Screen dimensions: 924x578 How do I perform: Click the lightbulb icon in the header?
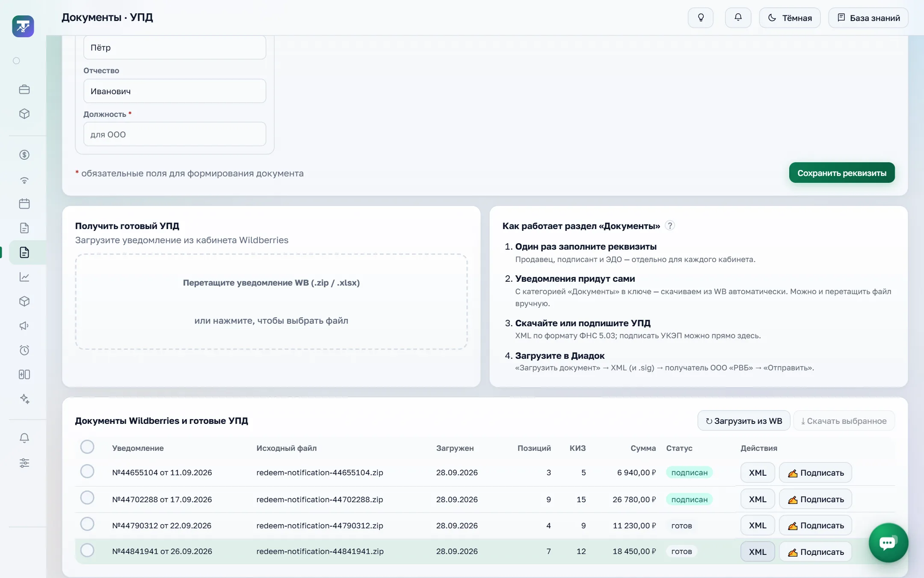pos(701,18)
